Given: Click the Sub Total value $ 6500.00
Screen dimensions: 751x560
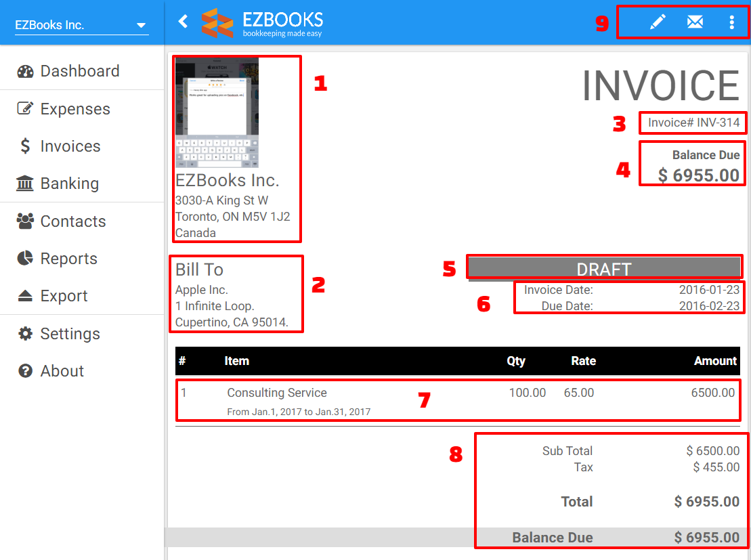Looking at the screenshot, I should pyautogui.click(x=712, y=451).
